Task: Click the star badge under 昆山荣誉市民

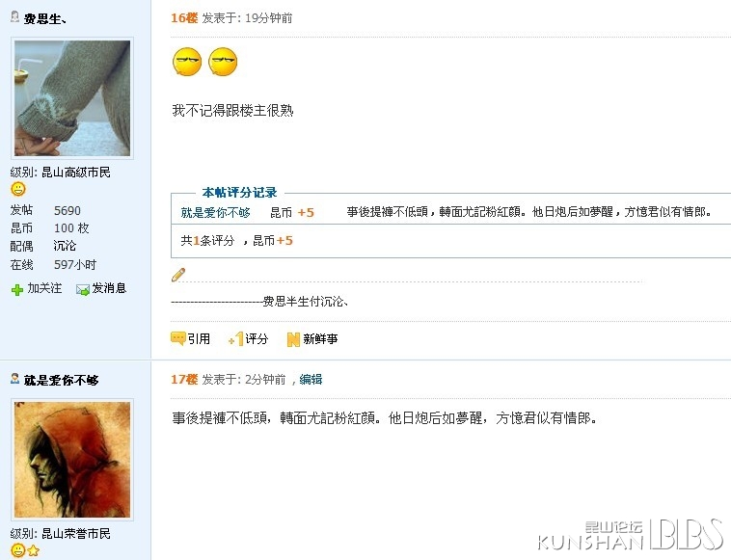Action: [33, 551]
